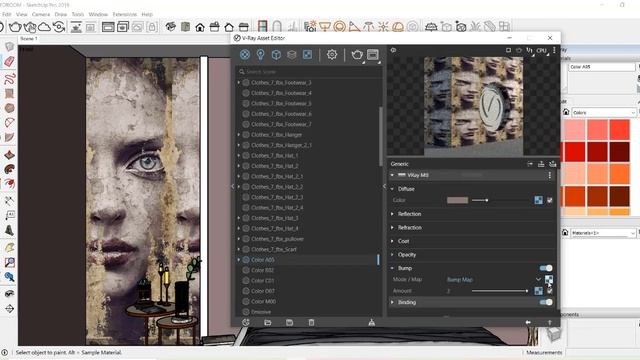Image resolution: width=640 pixels, height=360 pixels.
Task: Open the Render Elements layers category
Action: point(291,55)
